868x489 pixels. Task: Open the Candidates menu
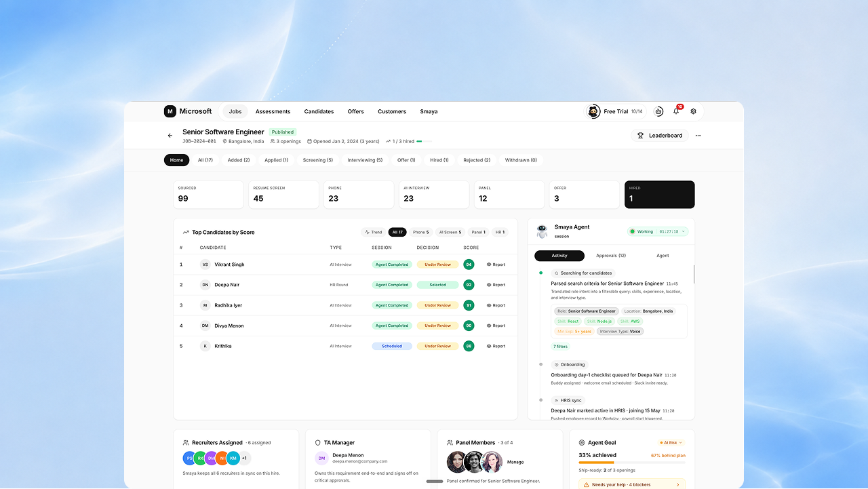(x=319, y=111)
